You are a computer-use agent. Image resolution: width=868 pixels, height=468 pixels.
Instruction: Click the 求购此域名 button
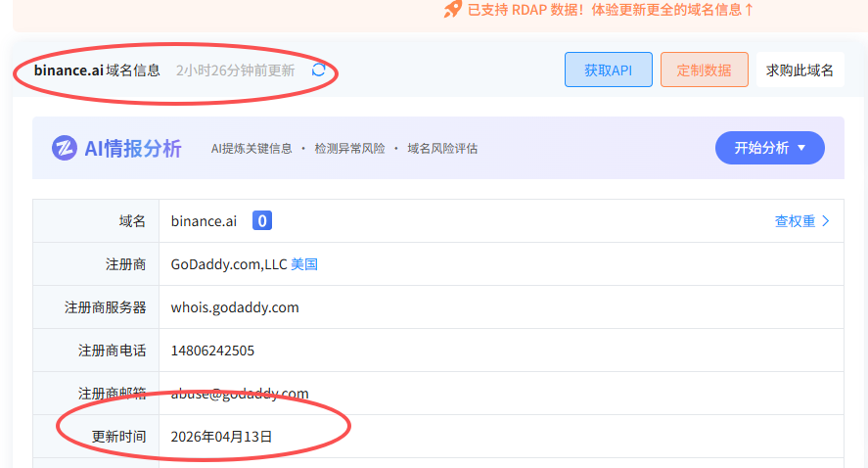(799, 70)
